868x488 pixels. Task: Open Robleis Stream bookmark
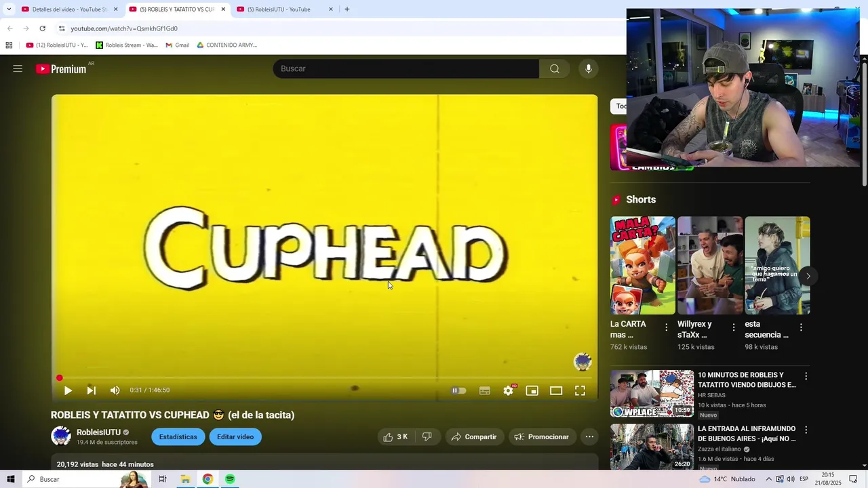tap(127, 45)
